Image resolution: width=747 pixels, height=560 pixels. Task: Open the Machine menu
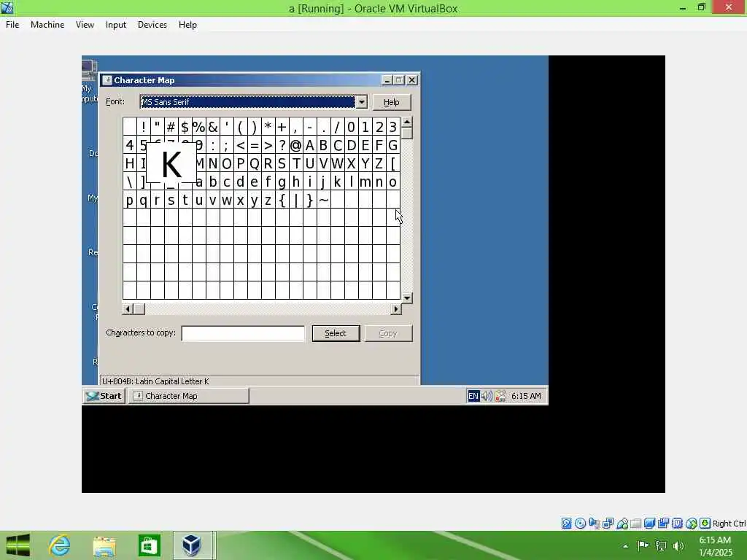pos(47,25)
